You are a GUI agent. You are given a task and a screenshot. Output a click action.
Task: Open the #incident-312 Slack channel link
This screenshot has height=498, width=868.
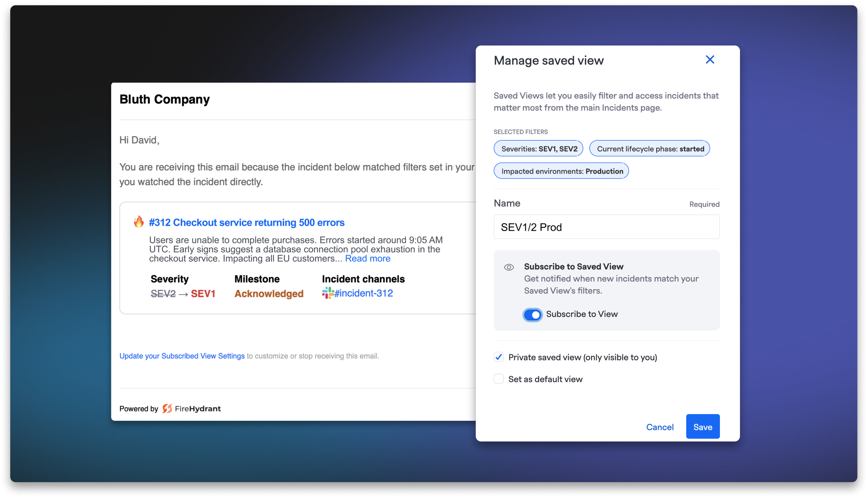363,293
